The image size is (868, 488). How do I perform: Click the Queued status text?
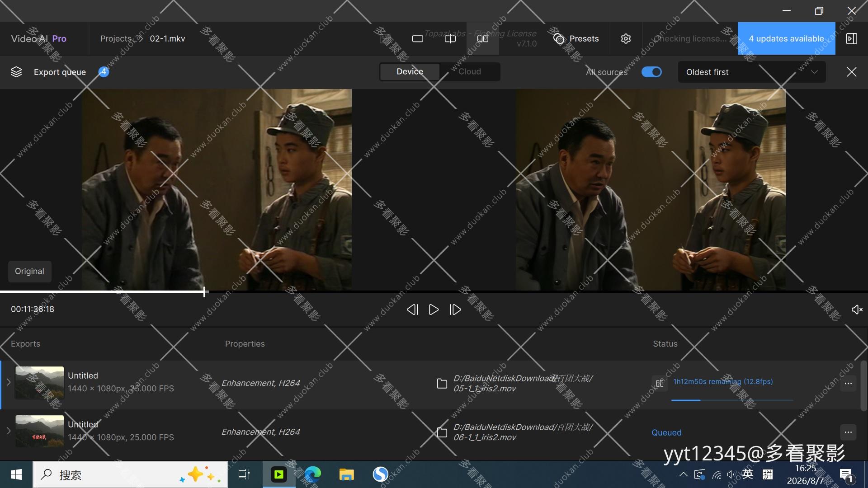666,432
